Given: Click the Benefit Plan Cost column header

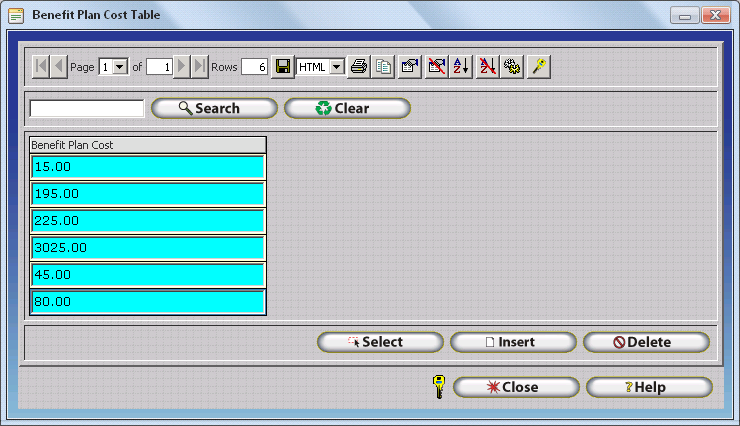Looking at the screenshot, I should point(148,145).
